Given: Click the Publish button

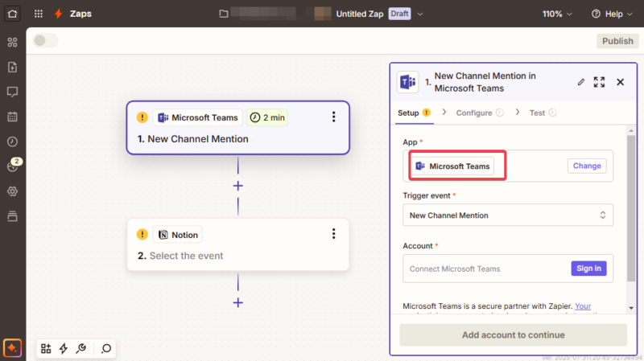Looking at the screenshot, I should coord(617,41).
